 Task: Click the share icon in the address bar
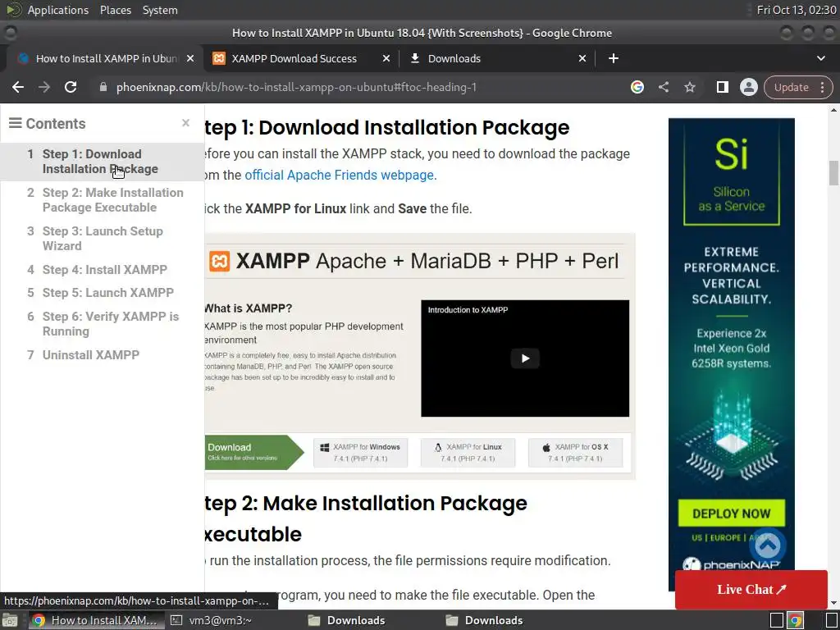point(663,87)
